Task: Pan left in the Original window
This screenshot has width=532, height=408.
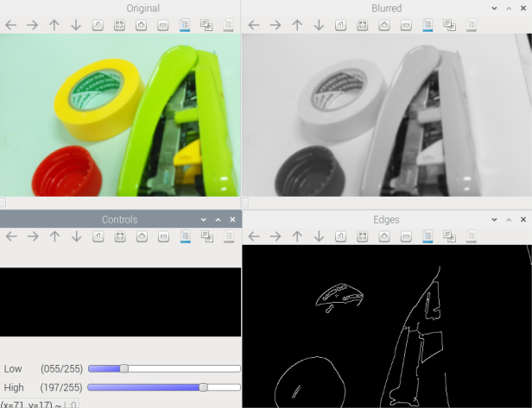Action: click(11, 25)
